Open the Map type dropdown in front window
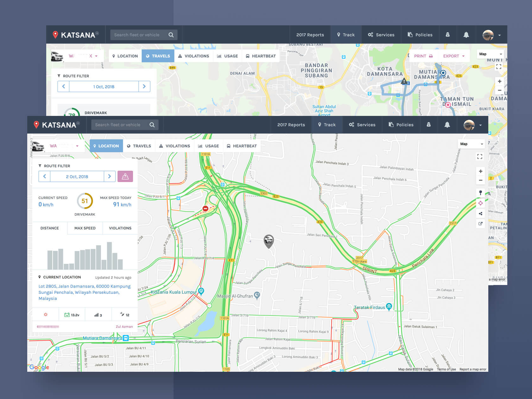Screen dimensions: 532x399 (x=472, y=144)
